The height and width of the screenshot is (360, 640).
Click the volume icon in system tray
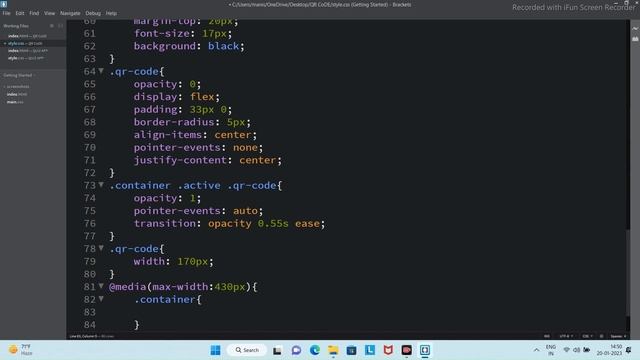coord(576,350)
